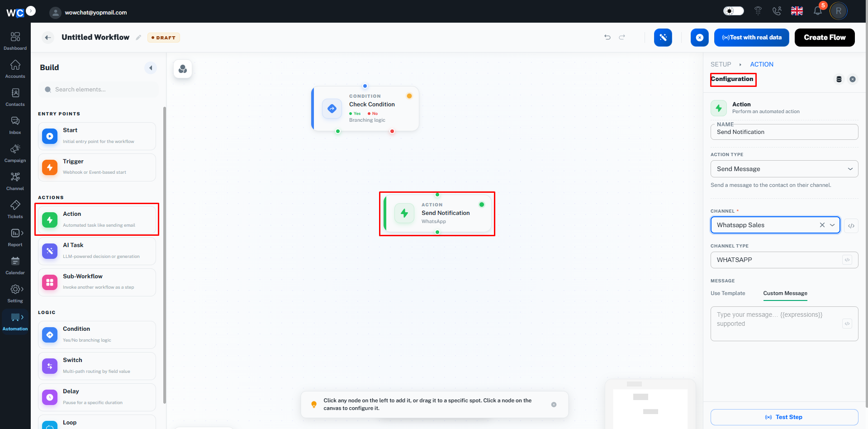Add a Switch logic element
This screenshot has height=429, width=868.
97,366
